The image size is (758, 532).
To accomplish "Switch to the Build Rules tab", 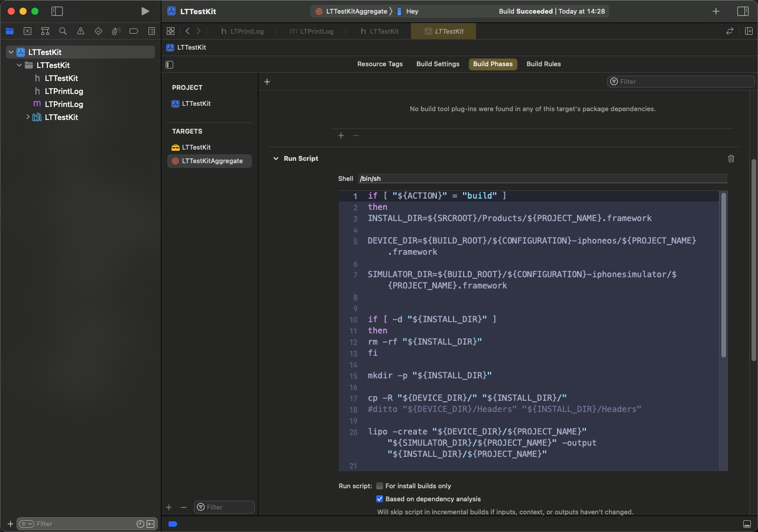I will pyautogui.click(x=543, y=64).
